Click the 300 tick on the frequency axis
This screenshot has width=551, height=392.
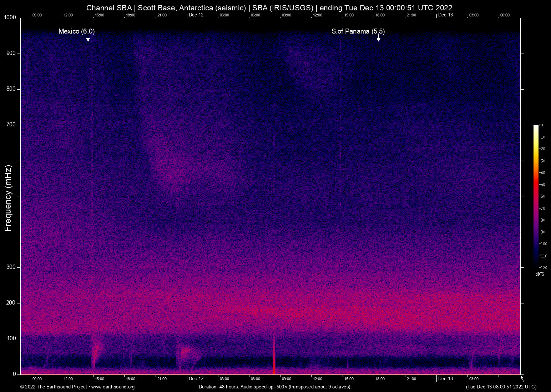(x=11, y=267)
